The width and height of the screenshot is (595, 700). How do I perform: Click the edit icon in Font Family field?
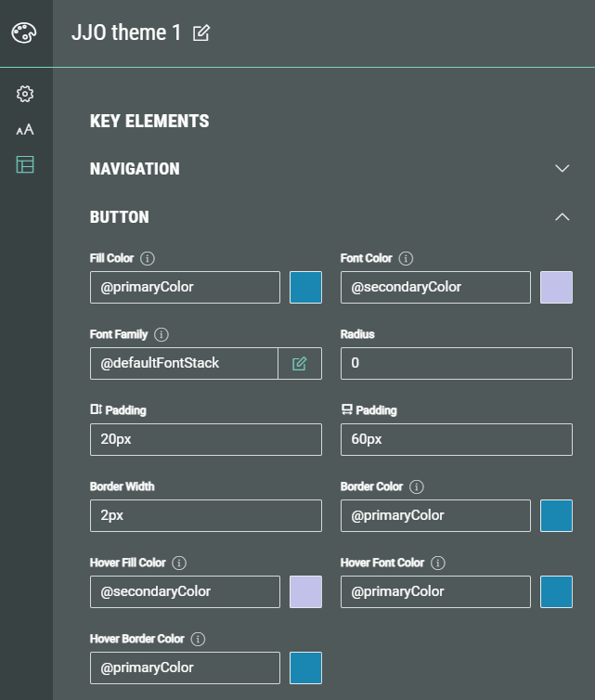[299, 363]
